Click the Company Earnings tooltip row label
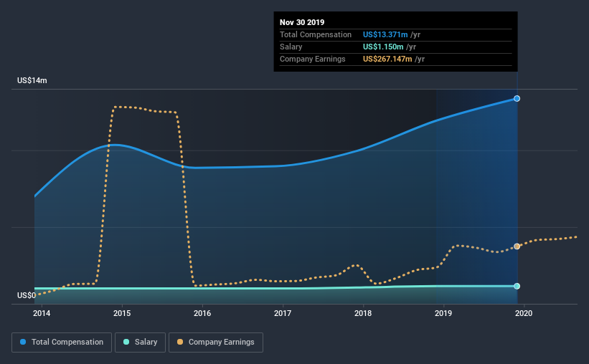589x364 pixels. point(313,59)
